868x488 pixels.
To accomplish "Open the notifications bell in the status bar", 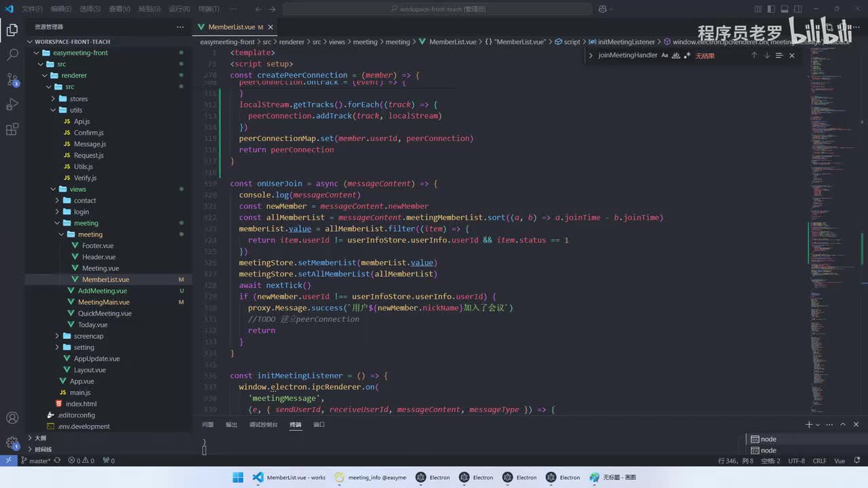I will coord(856,461).
